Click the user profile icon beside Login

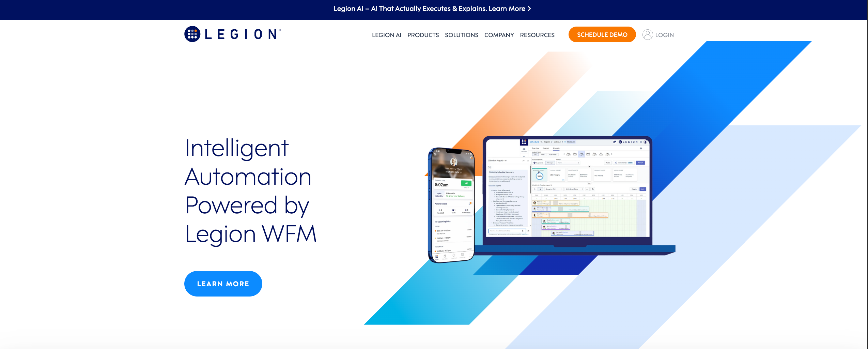[x=647, y=35]
